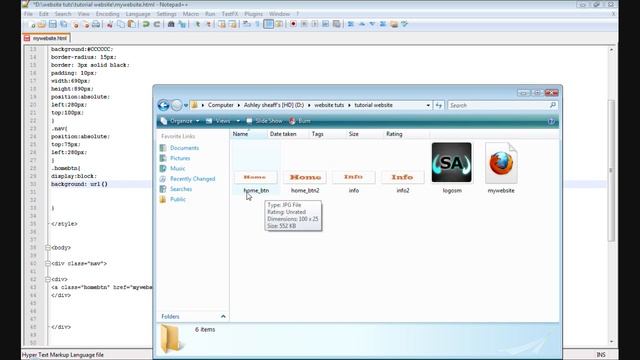
Task: Expand the Folders pane chevron
Action: point(223,317)
